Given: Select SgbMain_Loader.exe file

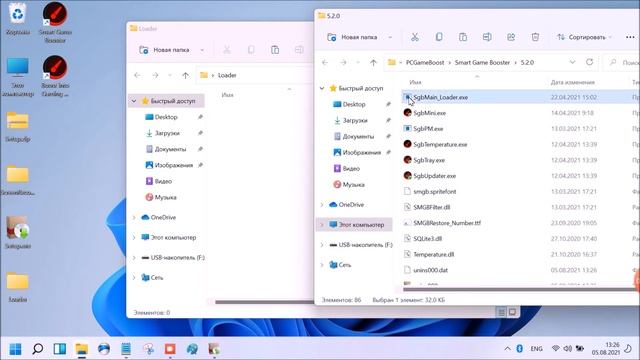Looking at the screenshot, I should (440, 97).
